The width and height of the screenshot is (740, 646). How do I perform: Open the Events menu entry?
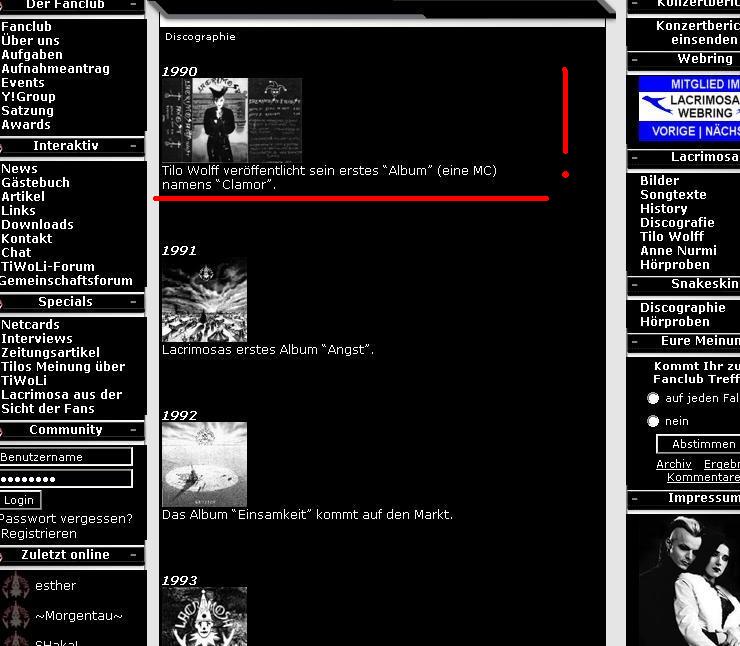pyautogui.click(x=23, y=83)
